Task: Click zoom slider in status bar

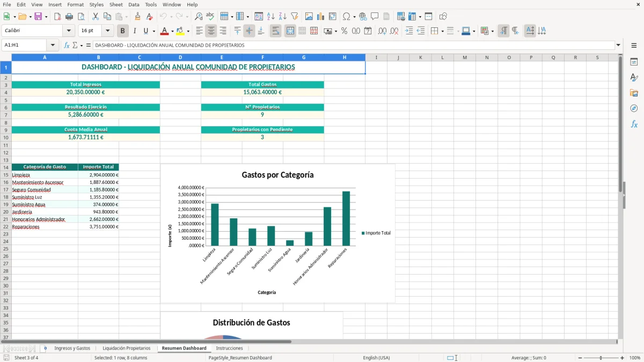Action: pos(601,358)
